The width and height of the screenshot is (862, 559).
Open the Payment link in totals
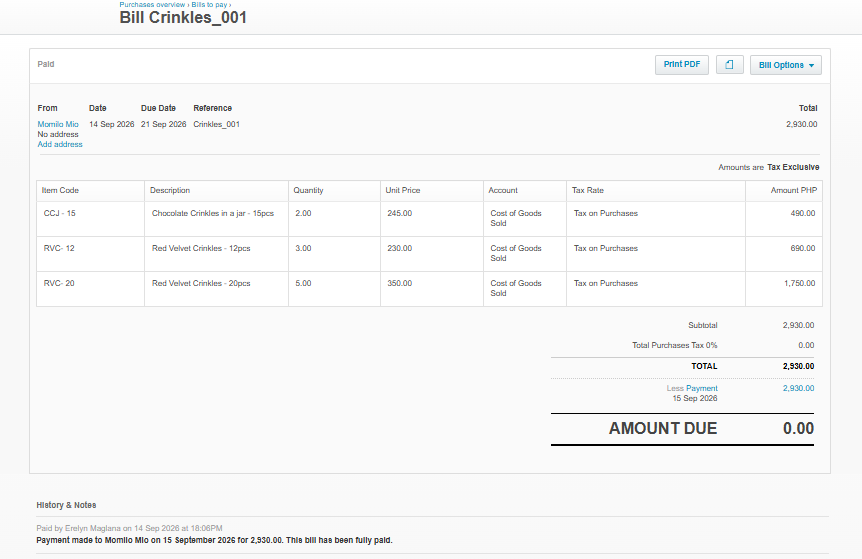(701, 388)
